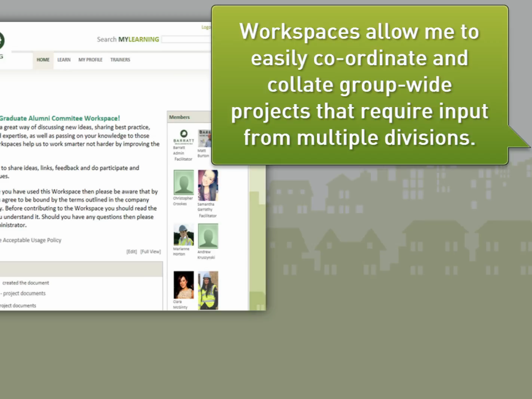This screenshot has width=532, height=399.
Task: Open Christopher Crookes' placeholder avatar
Action: pos(183,182)
